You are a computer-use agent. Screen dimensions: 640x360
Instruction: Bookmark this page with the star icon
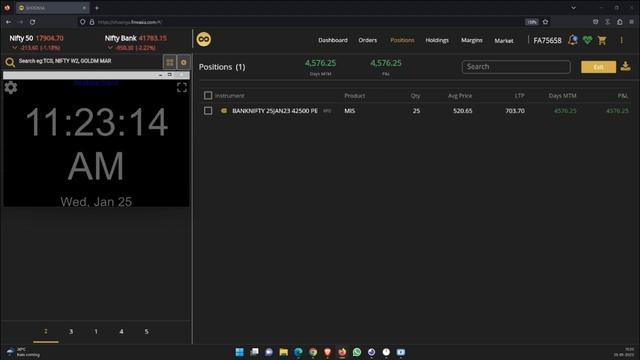click(545, 22)
